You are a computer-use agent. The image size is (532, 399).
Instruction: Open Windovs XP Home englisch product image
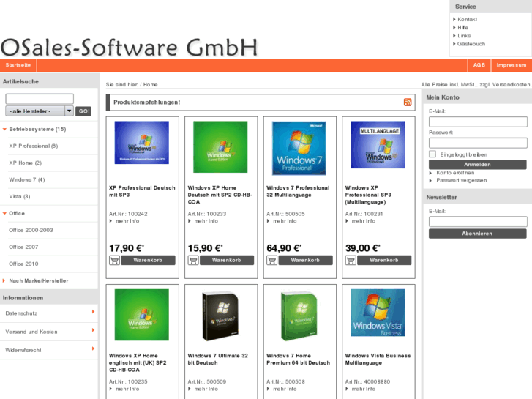(x=142, y=315)
